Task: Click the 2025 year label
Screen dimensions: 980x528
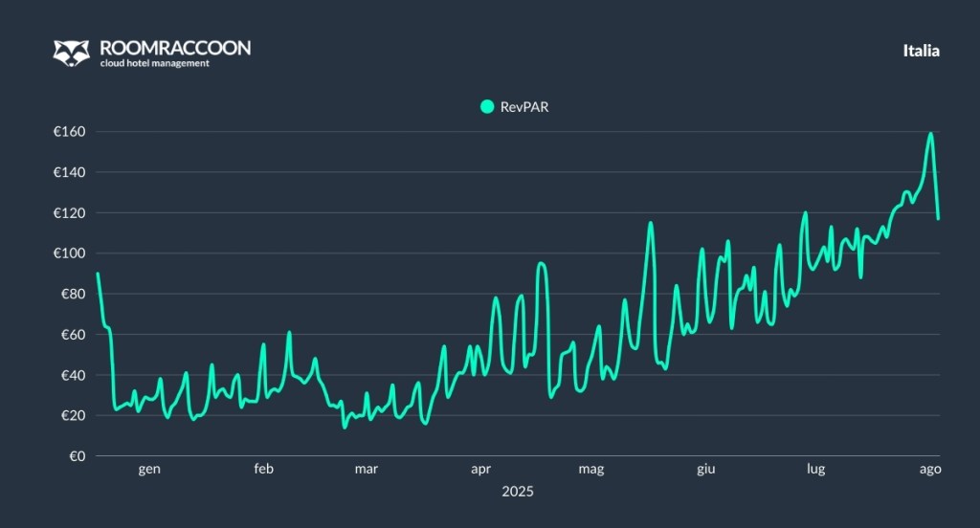Action: pos(518,491)
